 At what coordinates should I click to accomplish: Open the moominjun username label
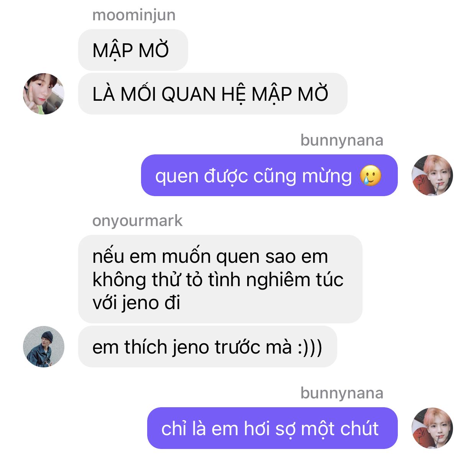(x=134, y=15)
